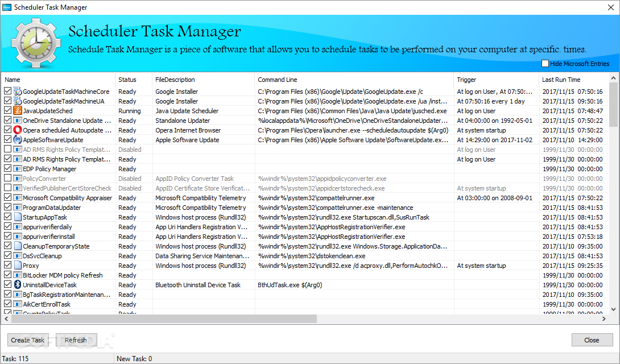Sort by the Command Line column header

click(x=354, y=80)
